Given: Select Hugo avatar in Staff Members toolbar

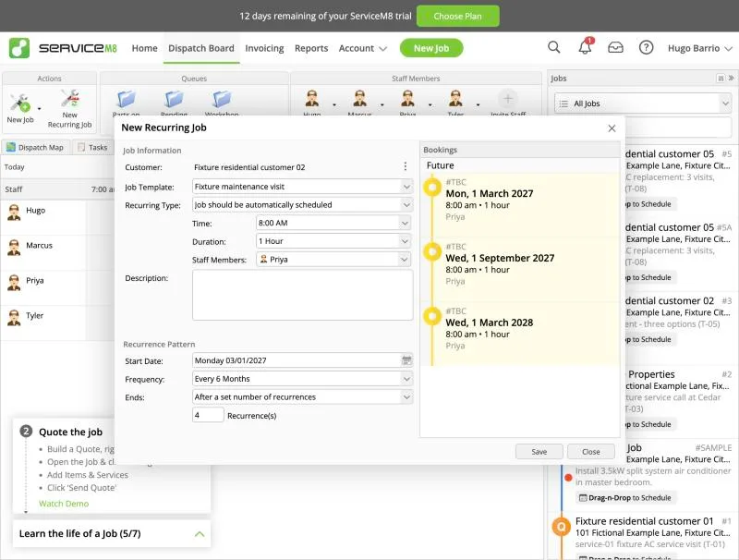Looking at the screenshot, I should [x=312, y=99].
